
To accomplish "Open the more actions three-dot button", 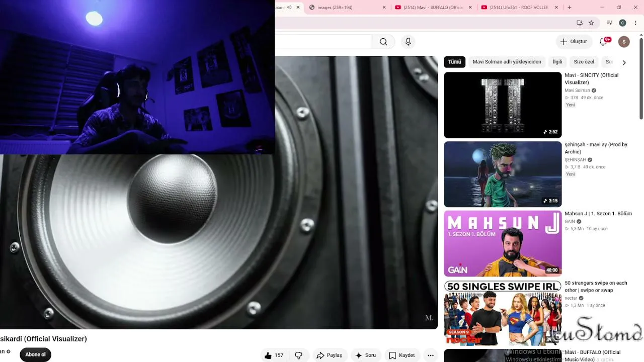I will [431, 355].
